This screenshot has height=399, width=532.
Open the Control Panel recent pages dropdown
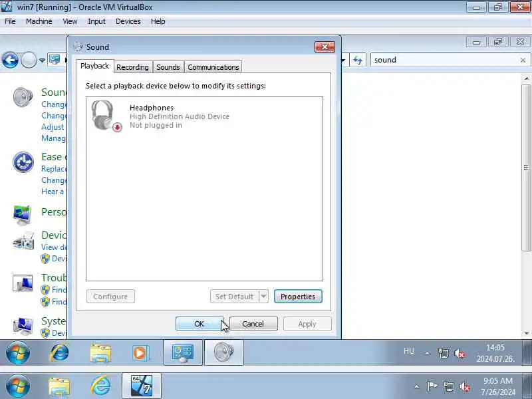point(42,61)
